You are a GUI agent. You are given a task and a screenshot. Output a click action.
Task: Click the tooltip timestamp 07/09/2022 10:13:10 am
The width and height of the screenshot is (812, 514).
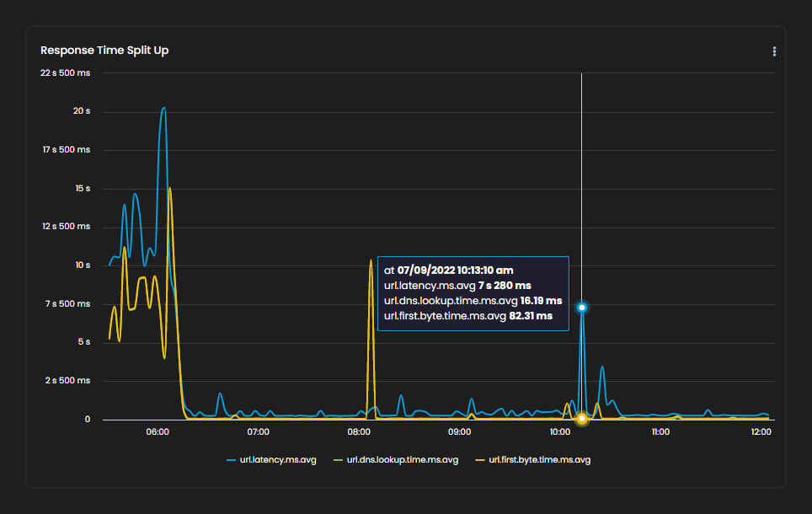coord(455,270)
